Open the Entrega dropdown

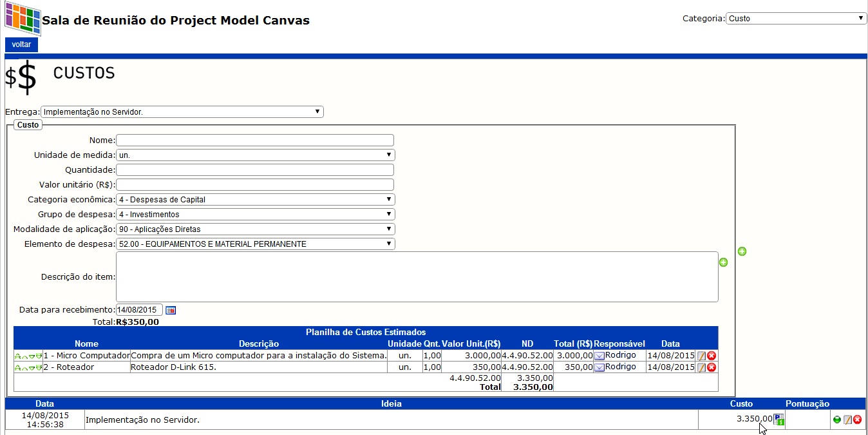pyautogui.click(x=182, y=112)
